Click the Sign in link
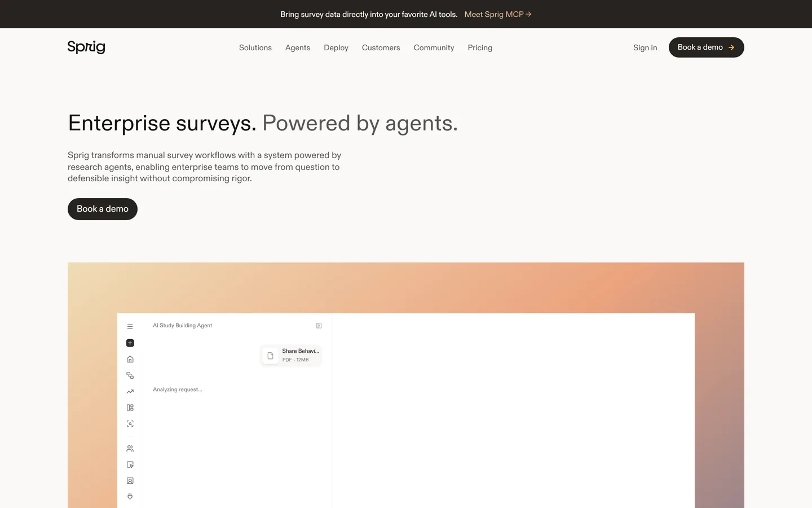The width and height of the screenshot is (812, 508). pyautogui.click(x=645, y=47)
